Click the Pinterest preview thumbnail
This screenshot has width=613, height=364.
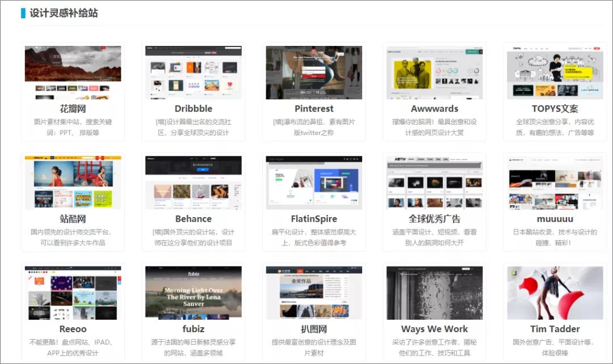313,71
